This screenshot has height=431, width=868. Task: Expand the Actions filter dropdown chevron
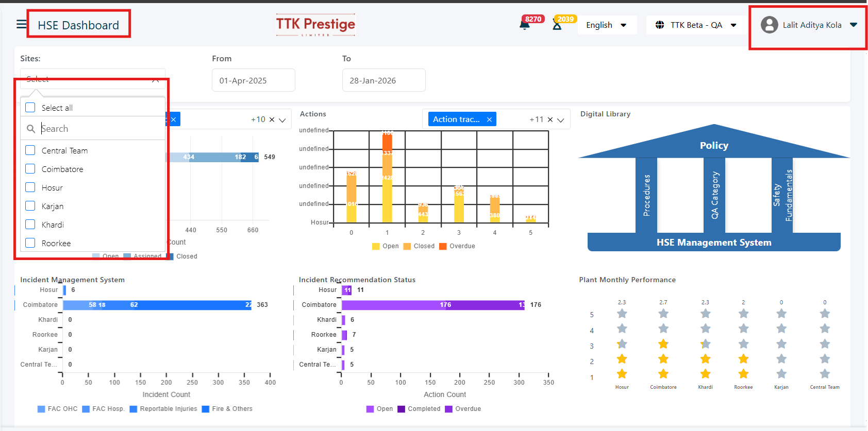click(x=561, y=120)
